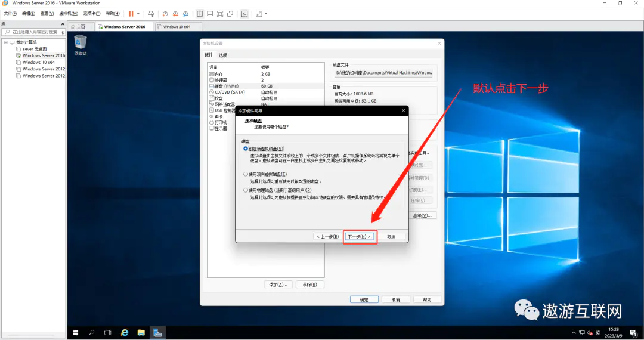Select Windows Server 2016 in library tree
The height and width of the screenshot is (340, 644).
[44, 55]
